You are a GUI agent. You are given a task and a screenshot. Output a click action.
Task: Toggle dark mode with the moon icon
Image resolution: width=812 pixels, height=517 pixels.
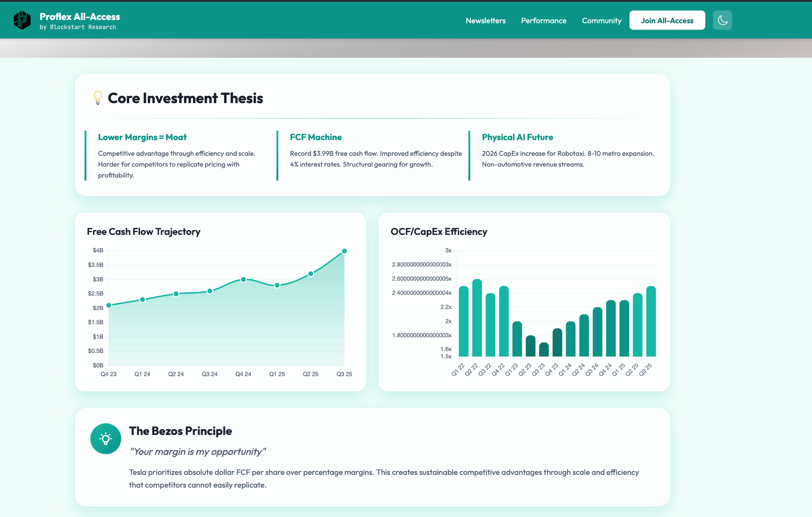point(722,20)
